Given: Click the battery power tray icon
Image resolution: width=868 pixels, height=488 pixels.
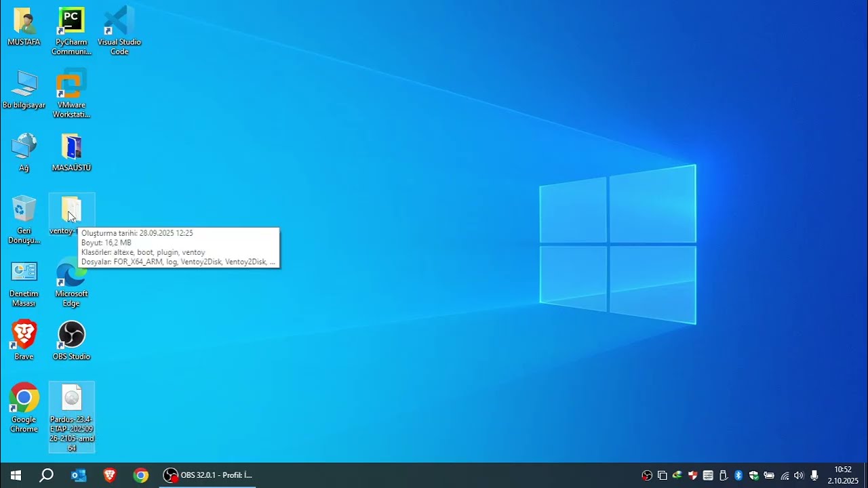Looking at the screenshot, I should point(769,476).
